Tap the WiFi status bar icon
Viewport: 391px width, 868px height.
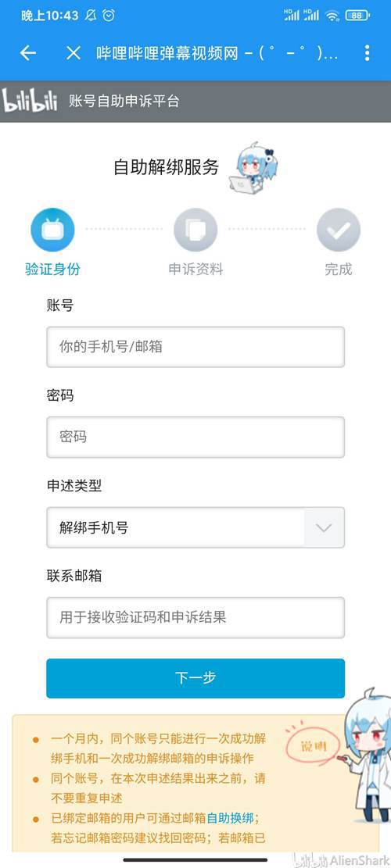[332, 16]
